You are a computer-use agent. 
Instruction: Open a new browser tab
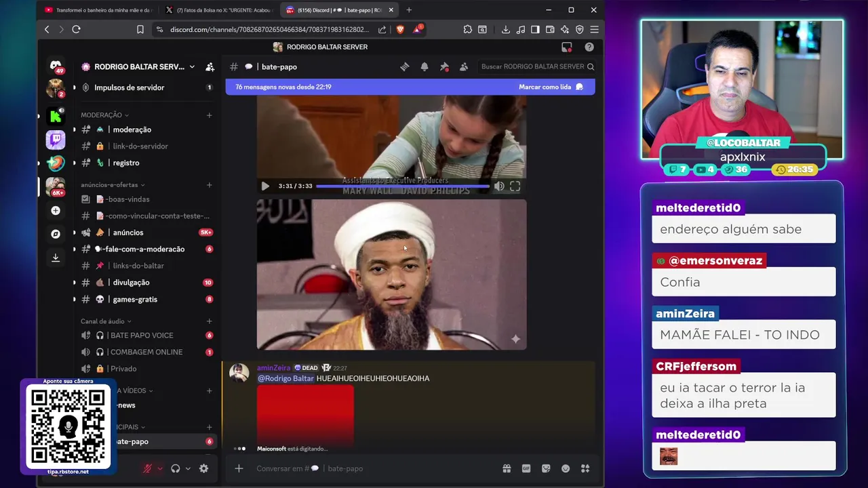pos(408,10)
